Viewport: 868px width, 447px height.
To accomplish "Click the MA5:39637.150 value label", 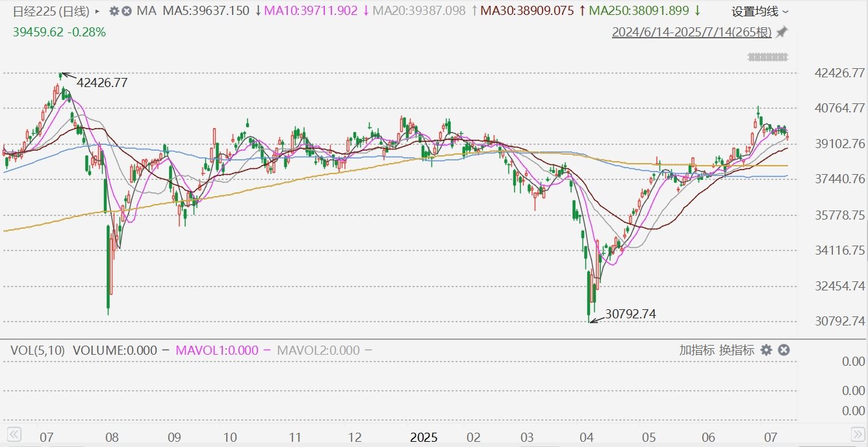I will pos(206,11).
